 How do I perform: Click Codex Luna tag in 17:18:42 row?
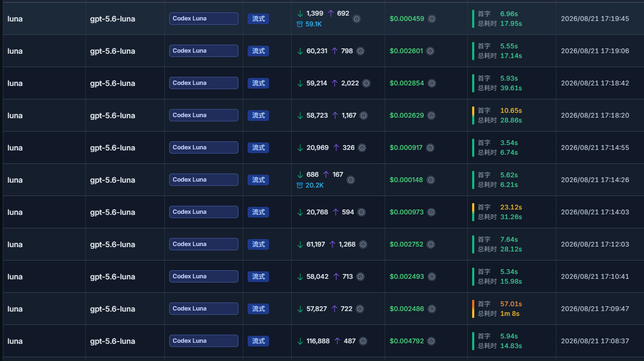coord(204,83)
